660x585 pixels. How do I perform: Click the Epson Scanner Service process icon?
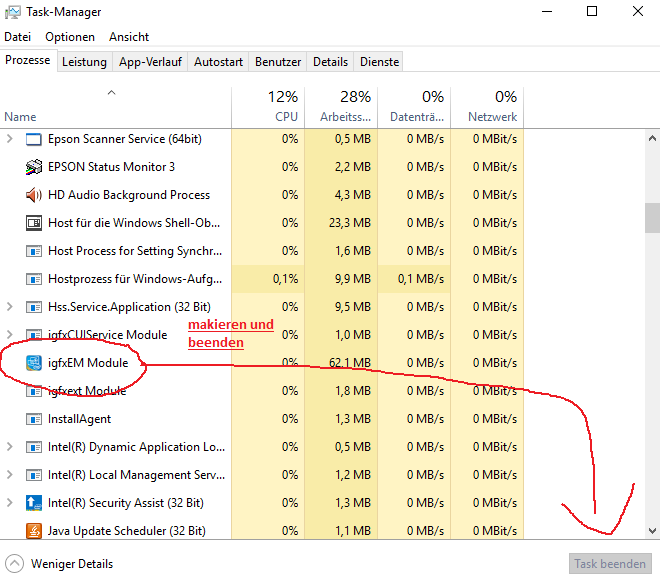[33, 139]
